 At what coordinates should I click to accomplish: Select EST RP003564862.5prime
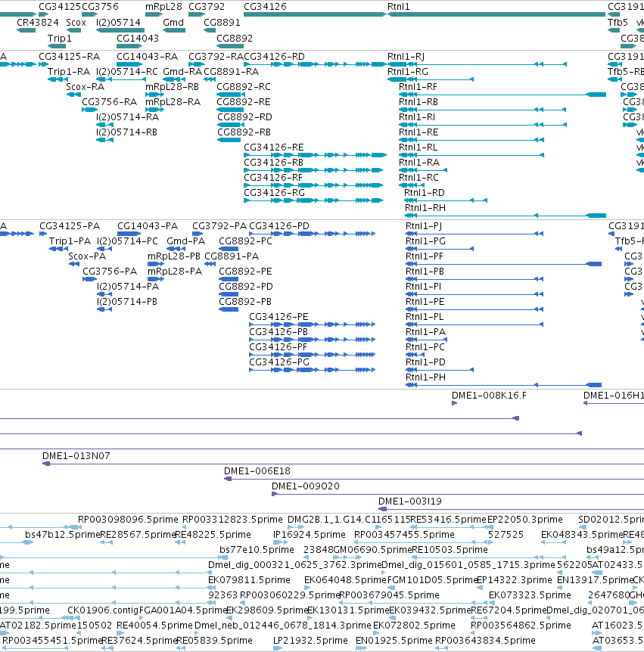point(521,626)
